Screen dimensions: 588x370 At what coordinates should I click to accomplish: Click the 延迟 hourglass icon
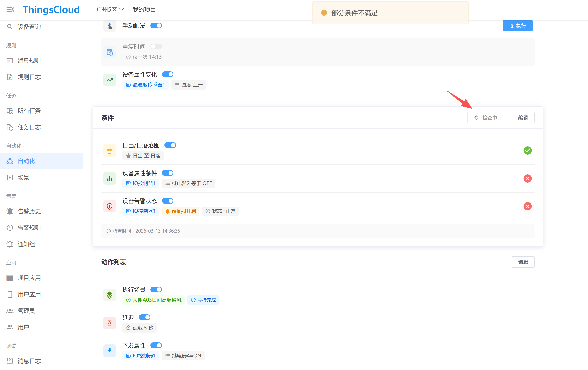point(109,323)
